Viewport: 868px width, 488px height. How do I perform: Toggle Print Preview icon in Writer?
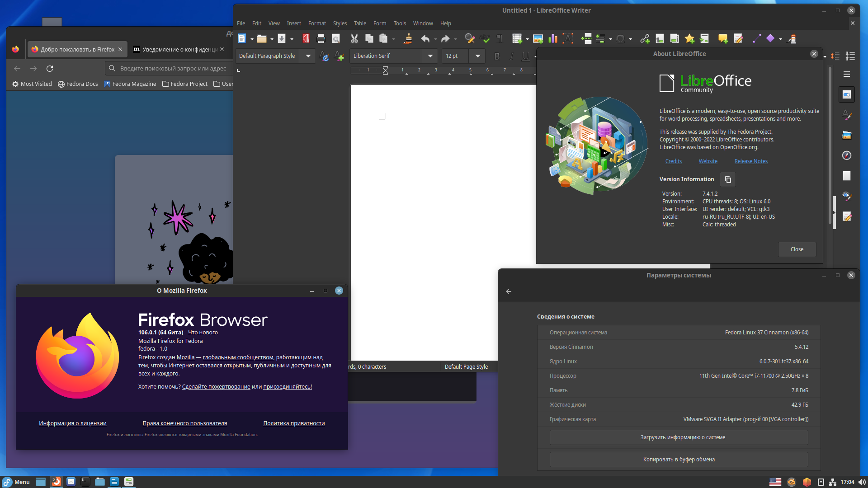click(336, 39)
